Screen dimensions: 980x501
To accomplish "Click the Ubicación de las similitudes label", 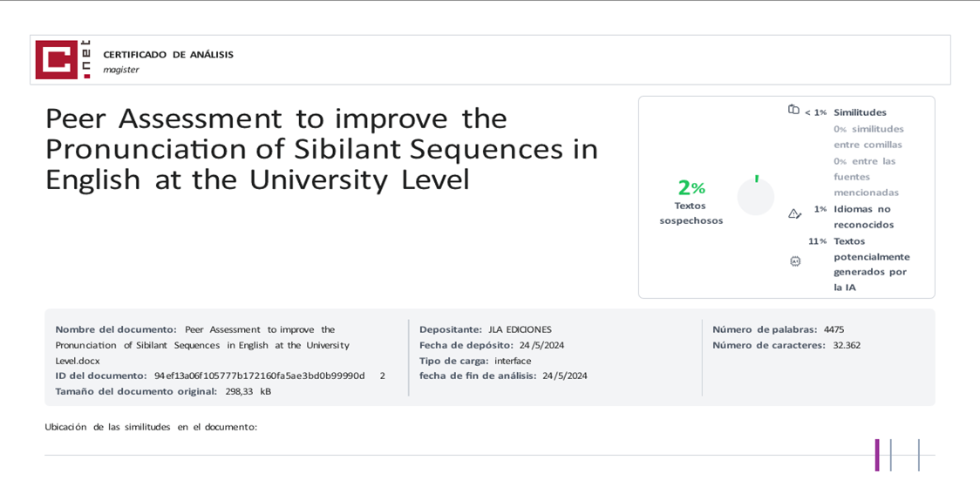I will click(x=151, y=427).
